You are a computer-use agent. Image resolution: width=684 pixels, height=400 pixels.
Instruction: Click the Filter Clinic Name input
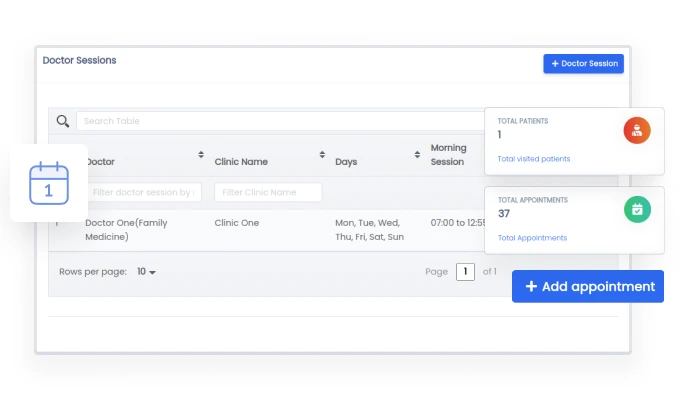268,192
